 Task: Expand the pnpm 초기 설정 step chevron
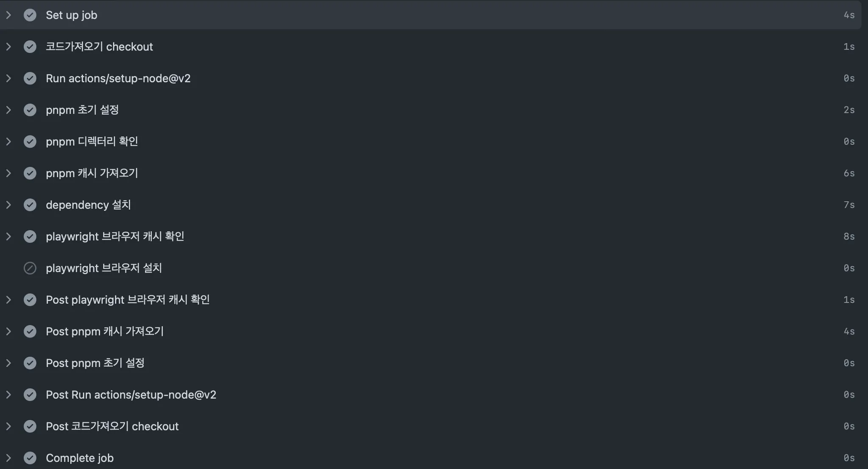(x=8, y=110)
